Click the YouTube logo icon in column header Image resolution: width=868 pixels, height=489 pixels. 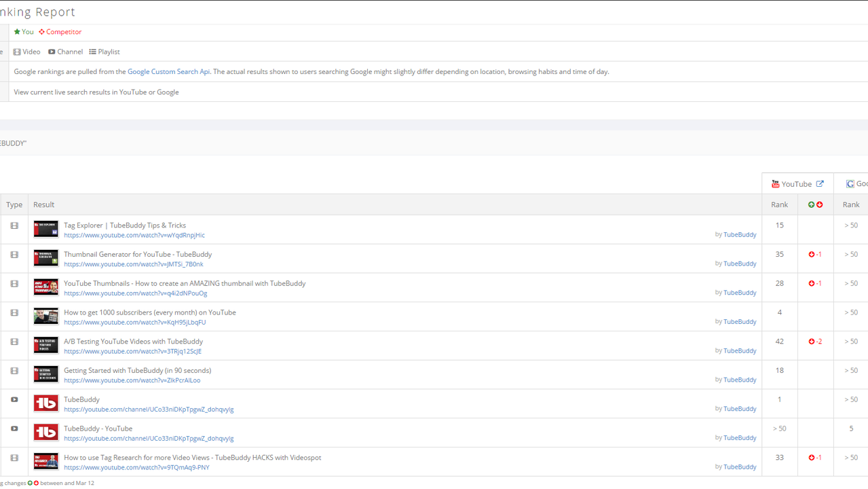coord(775,184)
